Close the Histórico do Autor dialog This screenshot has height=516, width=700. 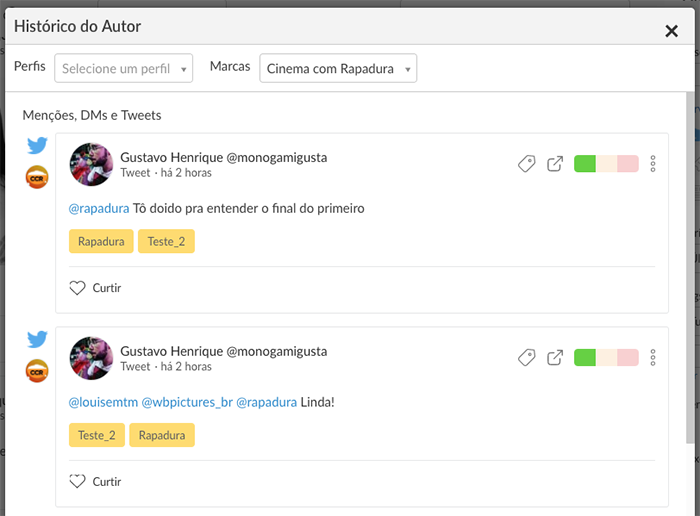click(672, 31)
